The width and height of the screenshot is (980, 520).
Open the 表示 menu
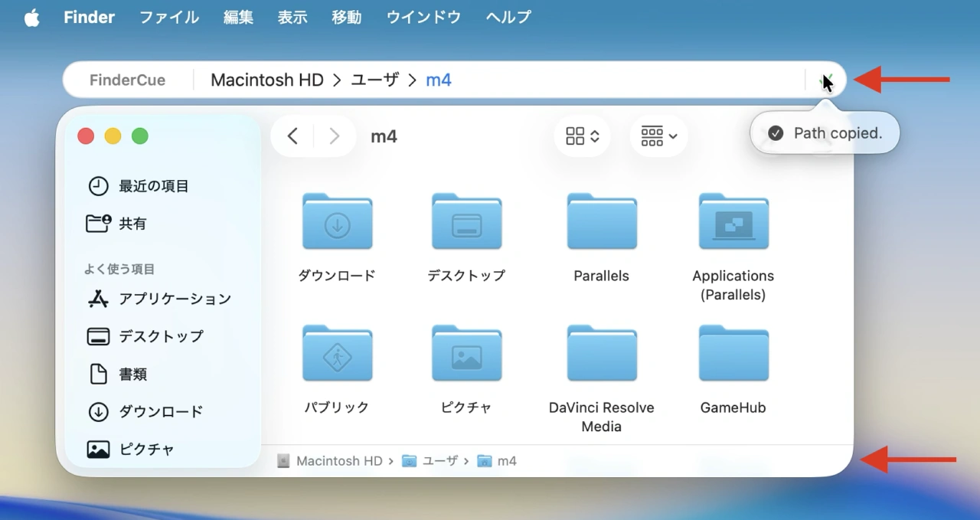click(292, 18)
